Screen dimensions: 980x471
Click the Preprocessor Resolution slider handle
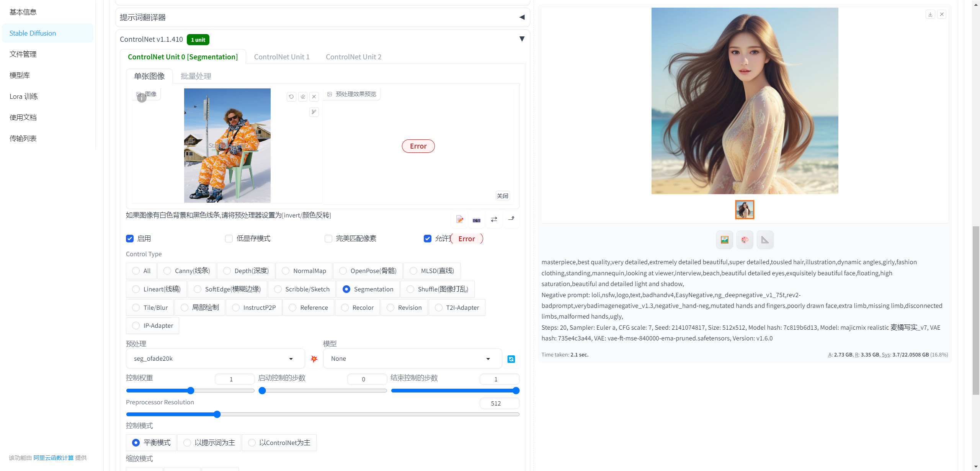pyautogui.click(x=217, y=414)
